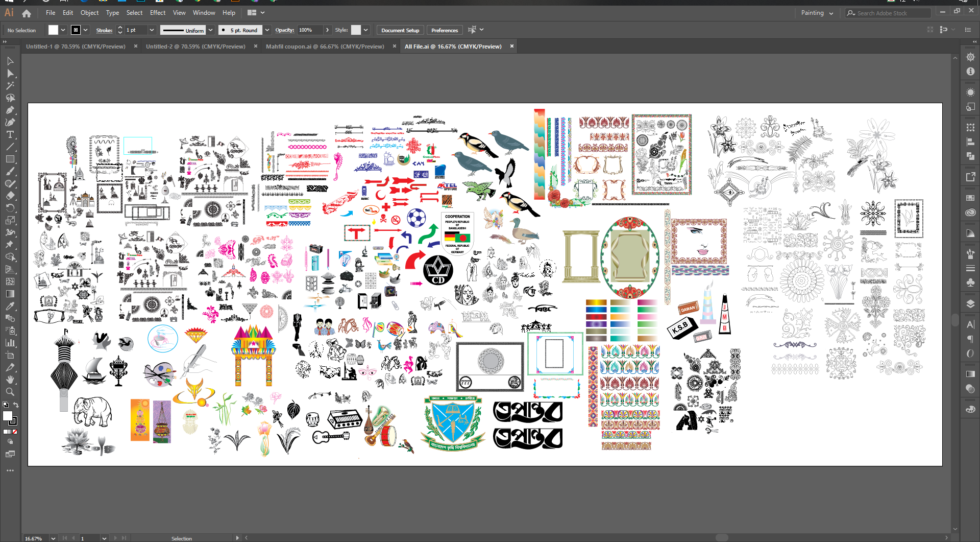Open the Swatches panel icon
Screen dimensions: 980x542
click(970, 198)
